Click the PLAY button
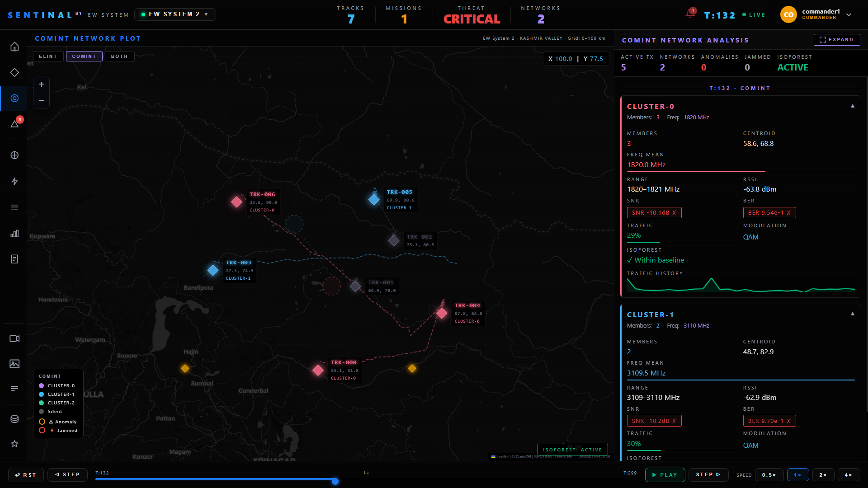 [665, 475]
